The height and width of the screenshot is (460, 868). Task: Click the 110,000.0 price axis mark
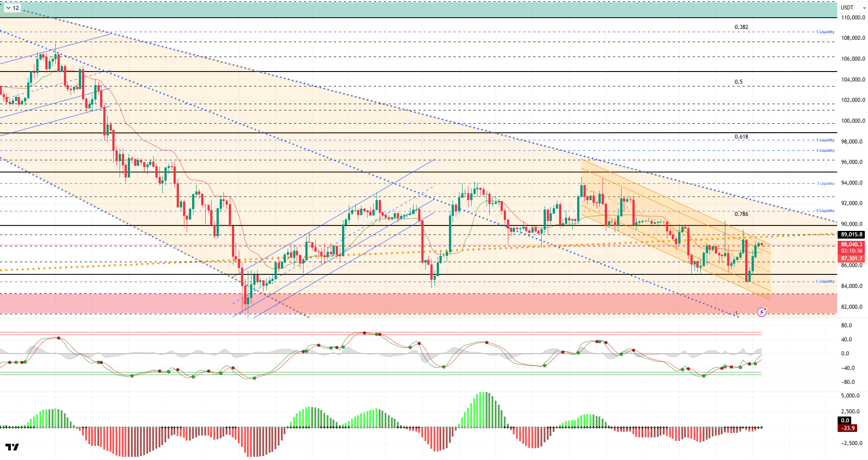(853, 18)
